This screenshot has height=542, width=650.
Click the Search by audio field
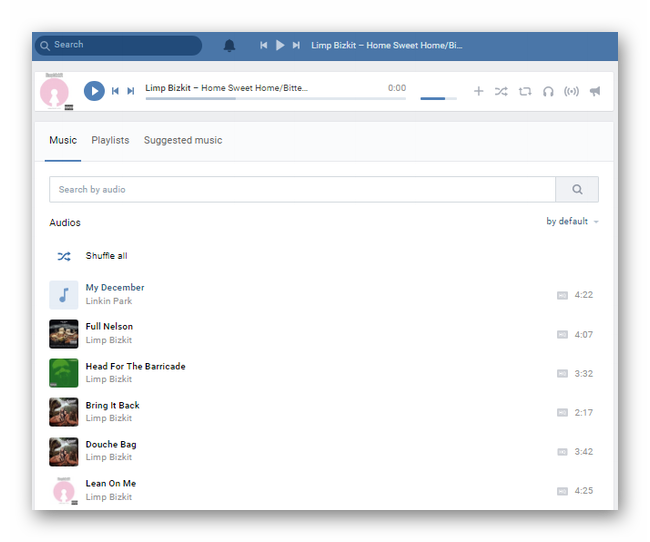point(302,190)
